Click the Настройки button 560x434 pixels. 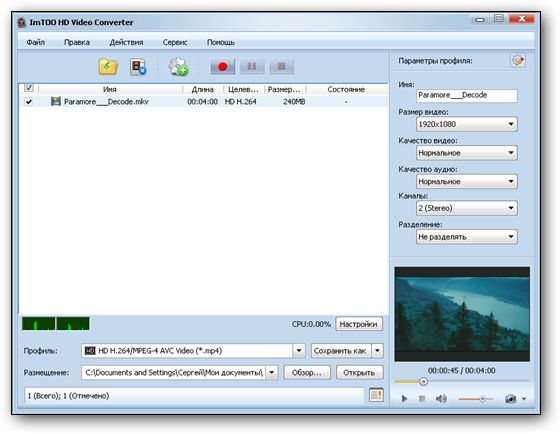point(359,324)
